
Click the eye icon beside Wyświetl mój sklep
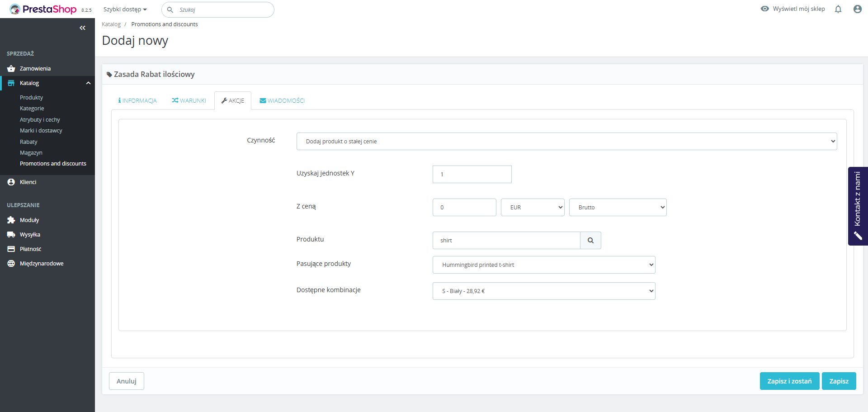[764, 9]
